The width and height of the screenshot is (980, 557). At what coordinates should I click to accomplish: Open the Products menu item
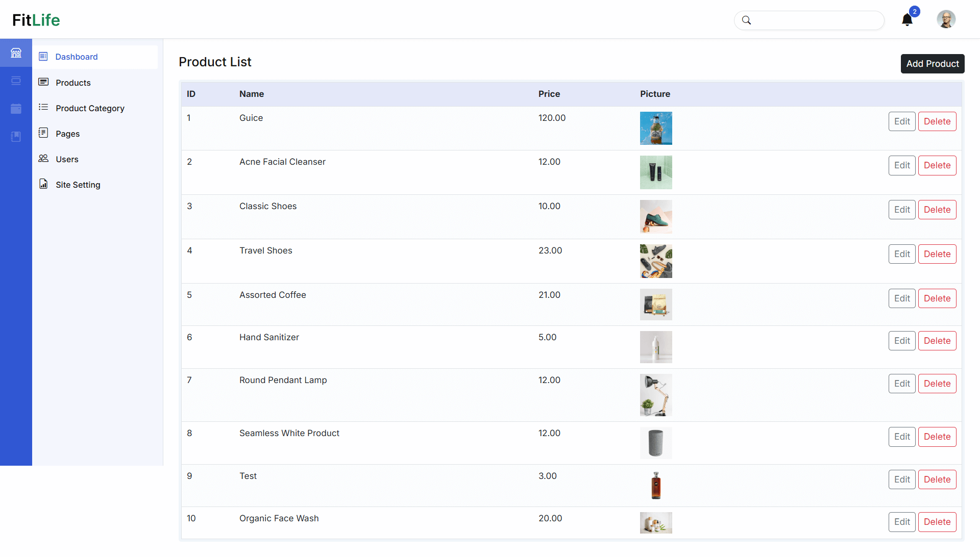click(73, 83)
